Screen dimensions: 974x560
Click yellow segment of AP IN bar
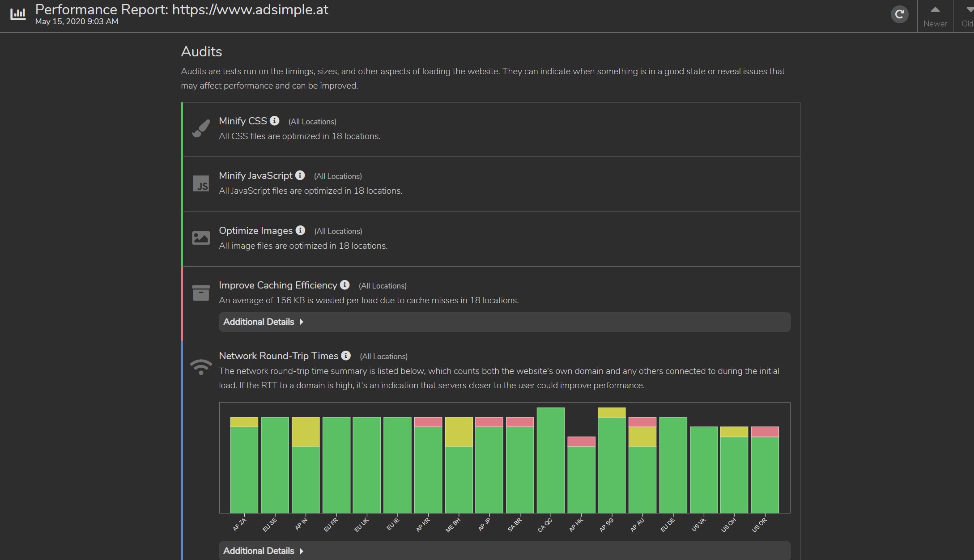[306, 432]
